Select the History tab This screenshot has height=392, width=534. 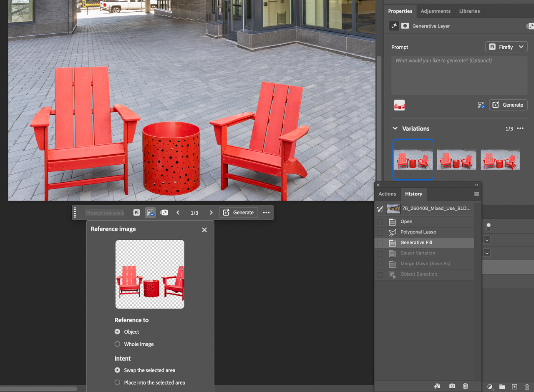pos(413,194)
